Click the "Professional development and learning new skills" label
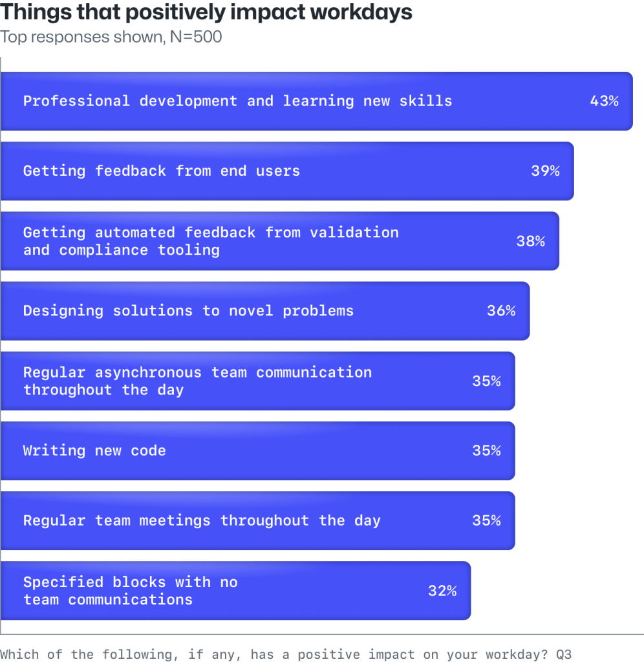 (x=237, y=101)
